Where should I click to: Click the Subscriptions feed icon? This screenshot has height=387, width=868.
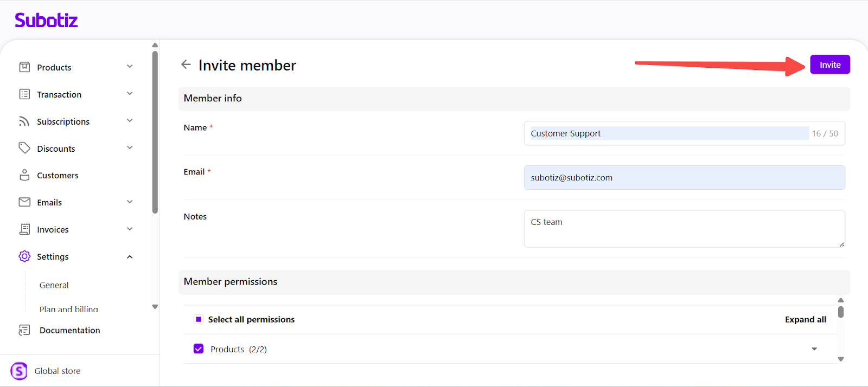tap(24, 121)
